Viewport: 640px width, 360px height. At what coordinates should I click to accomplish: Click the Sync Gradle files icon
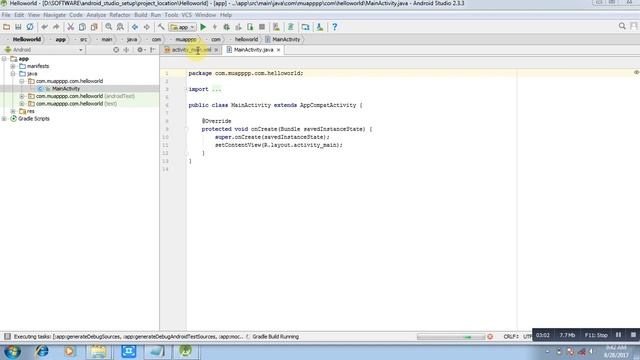point(291,27)
